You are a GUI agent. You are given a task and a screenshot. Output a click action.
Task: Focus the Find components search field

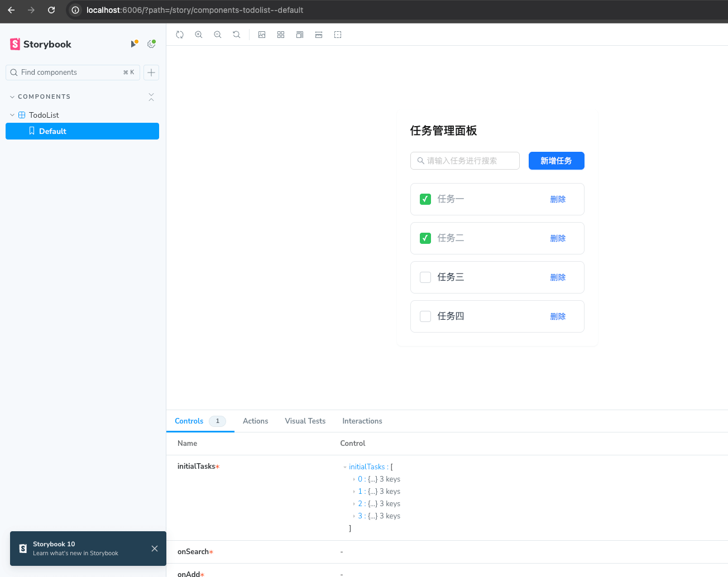[70, 73]
